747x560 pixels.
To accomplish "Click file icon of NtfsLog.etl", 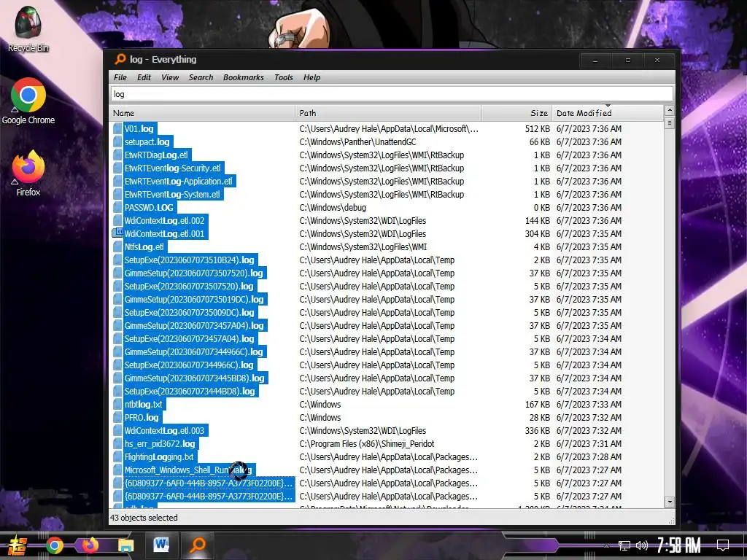I will point(117,246).
